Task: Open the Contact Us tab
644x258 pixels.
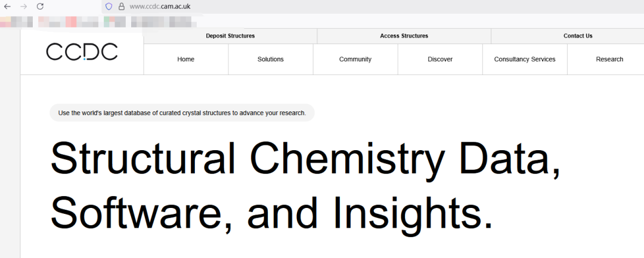Action: click(577, 36)
